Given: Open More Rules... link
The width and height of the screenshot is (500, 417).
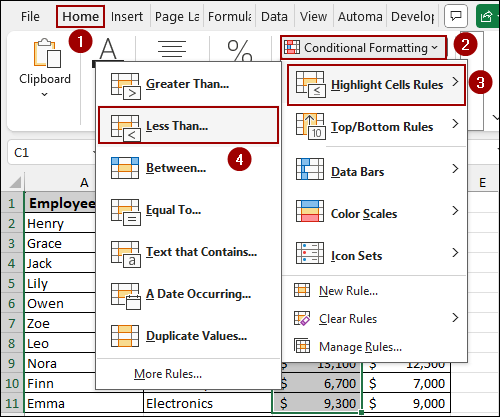Looking at the screenshot, I should point(168,374).
